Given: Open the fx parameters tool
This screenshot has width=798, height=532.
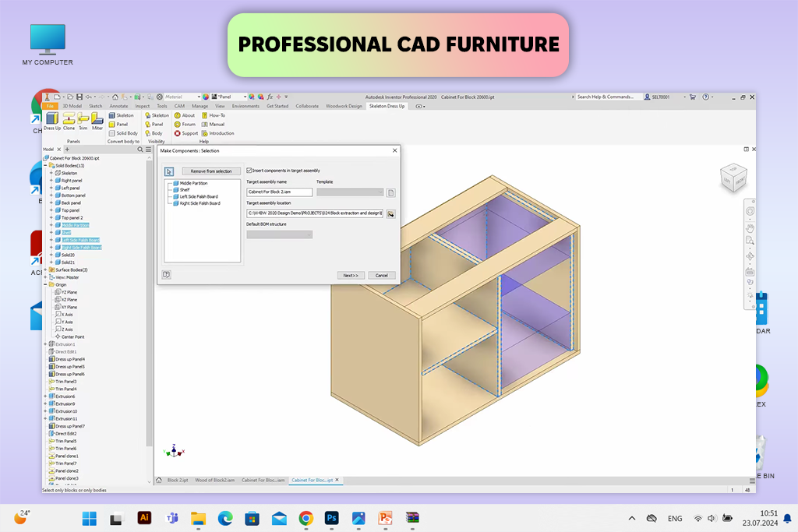Looking at the screenshot, I should [x=270, y=97].
